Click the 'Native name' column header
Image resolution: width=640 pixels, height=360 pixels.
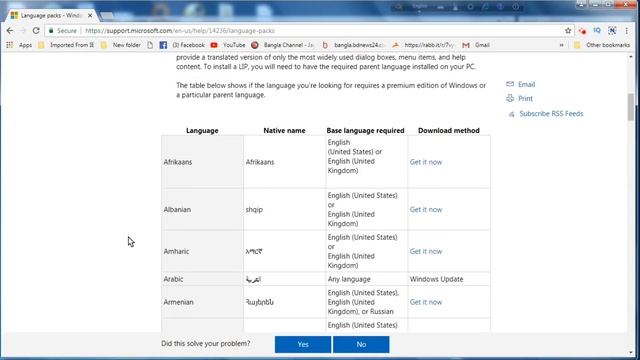pos(284,131)
